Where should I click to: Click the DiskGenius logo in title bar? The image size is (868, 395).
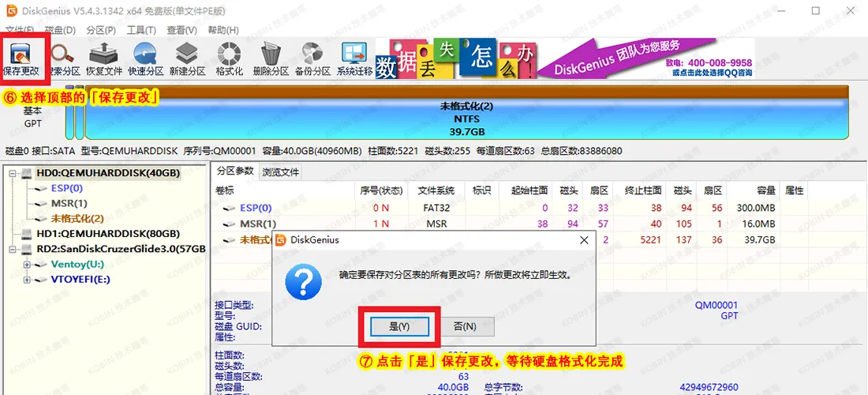[10, 10]
